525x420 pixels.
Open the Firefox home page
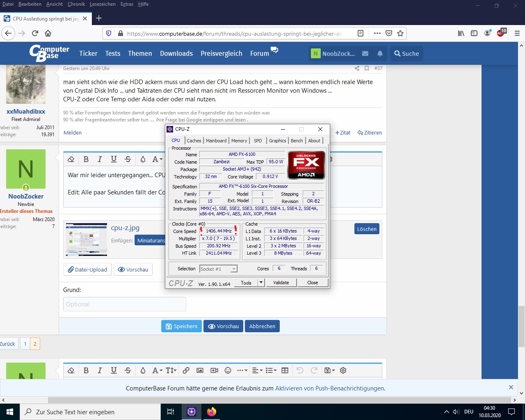pos(48,33)
